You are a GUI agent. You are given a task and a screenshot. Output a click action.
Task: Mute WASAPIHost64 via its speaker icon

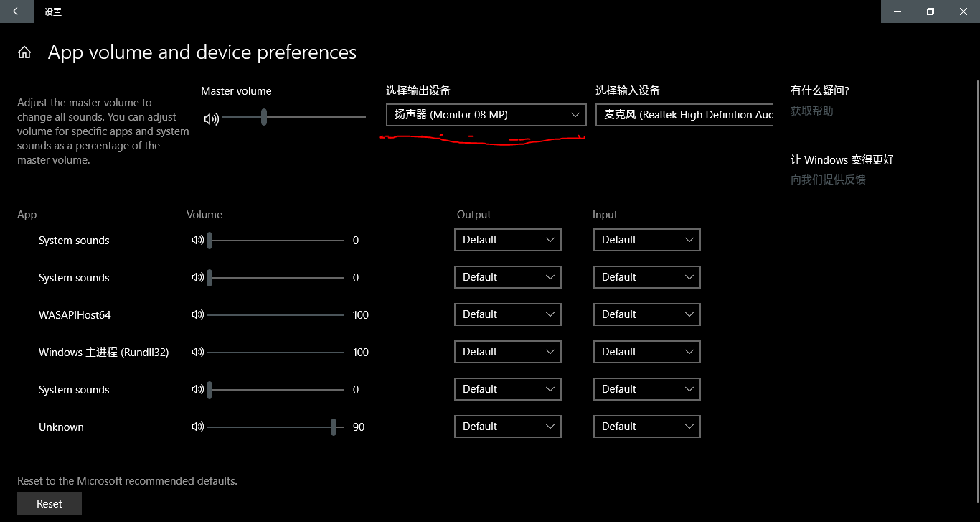coord(198,314)
